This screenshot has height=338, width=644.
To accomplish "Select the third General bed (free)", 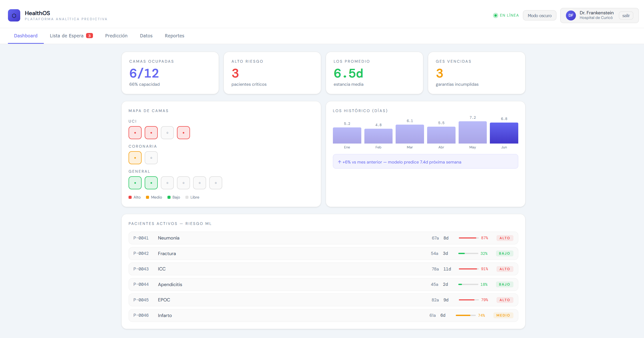I will pos(167,183).
